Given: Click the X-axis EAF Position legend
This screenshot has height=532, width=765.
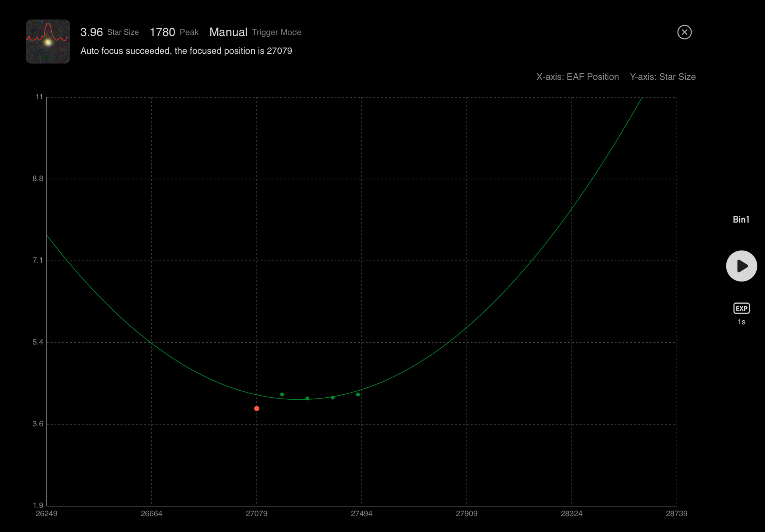Looking at the screenshot, I should pyautogui.click(x=578, y=77).
